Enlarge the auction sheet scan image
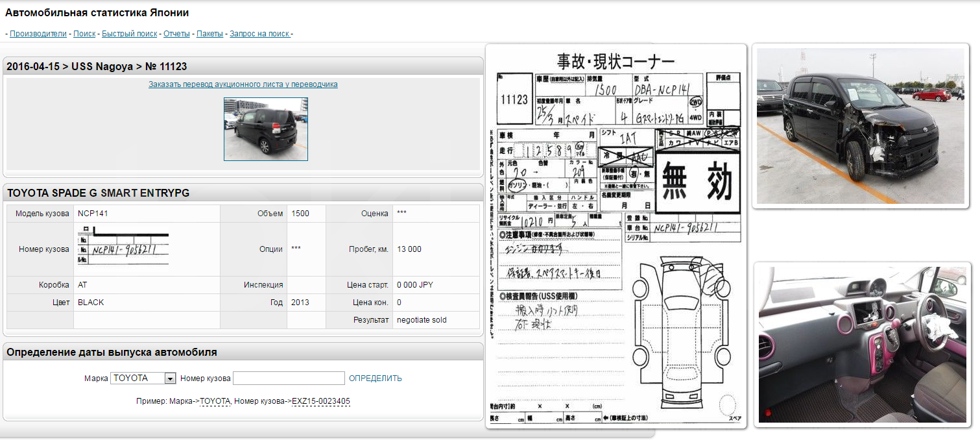 click(615, 236)
